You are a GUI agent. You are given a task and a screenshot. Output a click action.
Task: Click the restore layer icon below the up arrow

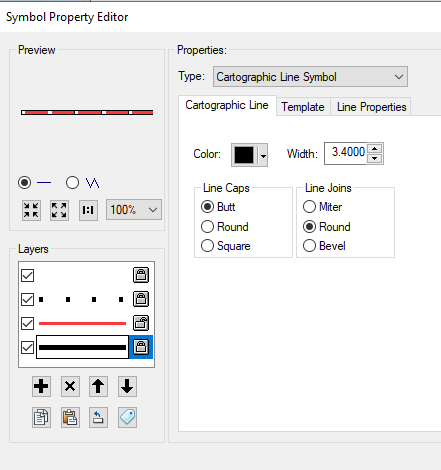pos(98,417)
